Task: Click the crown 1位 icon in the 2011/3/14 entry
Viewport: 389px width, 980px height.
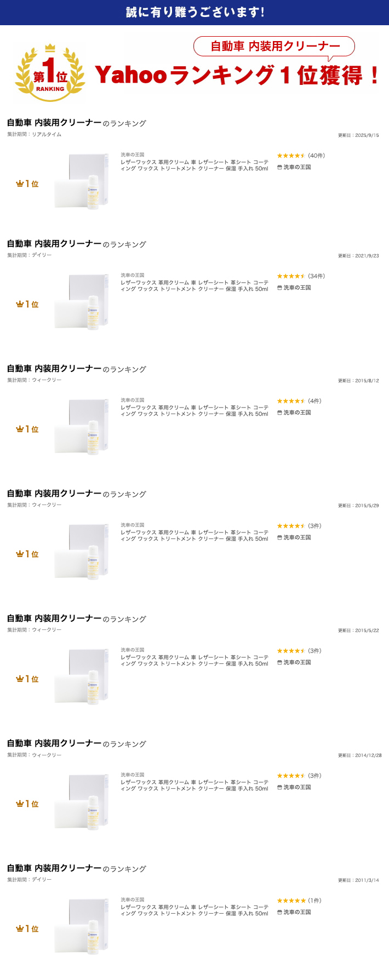Action: pyautogui.click(x=27, y=929)
